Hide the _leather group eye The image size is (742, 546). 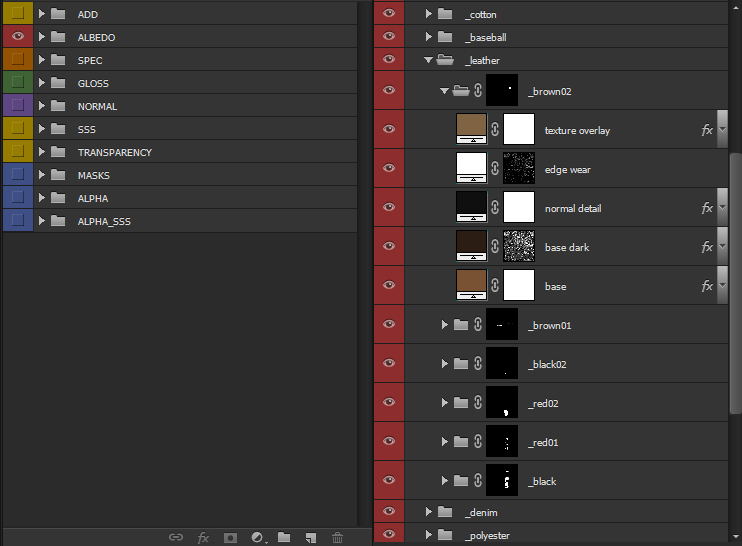point(389,59)
